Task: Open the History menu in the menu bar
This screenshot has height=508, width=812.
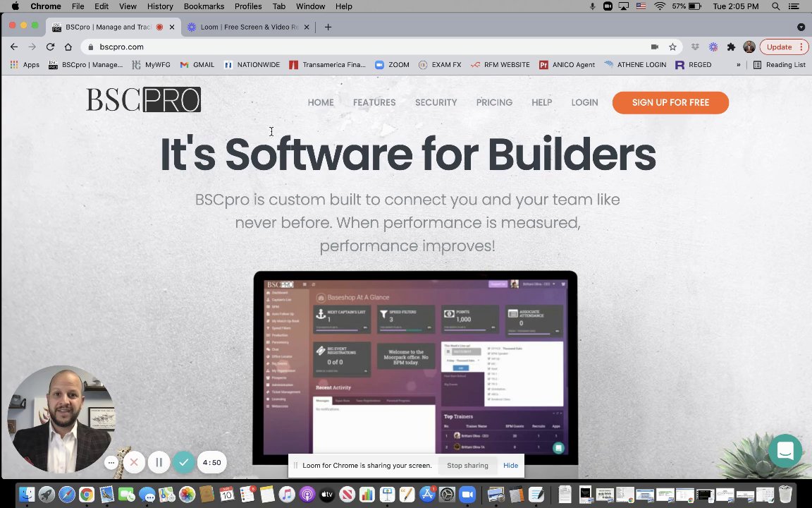Action: click(160, 6)
